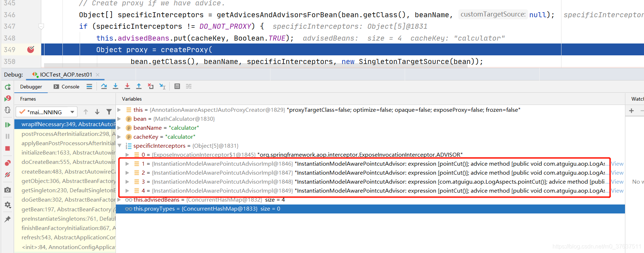Switch to the Debugger tab

(31, 87)
